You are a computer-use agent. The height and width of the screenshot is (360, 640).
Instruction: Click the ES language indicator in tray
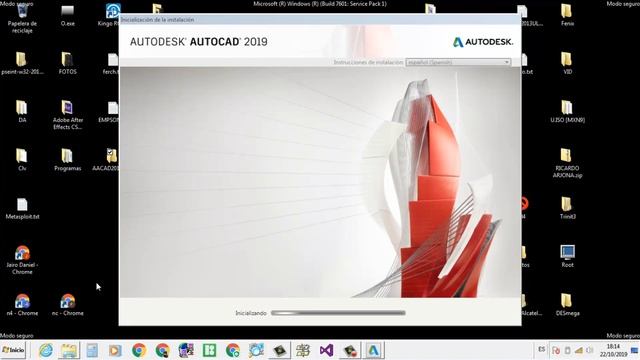(541, 350)
